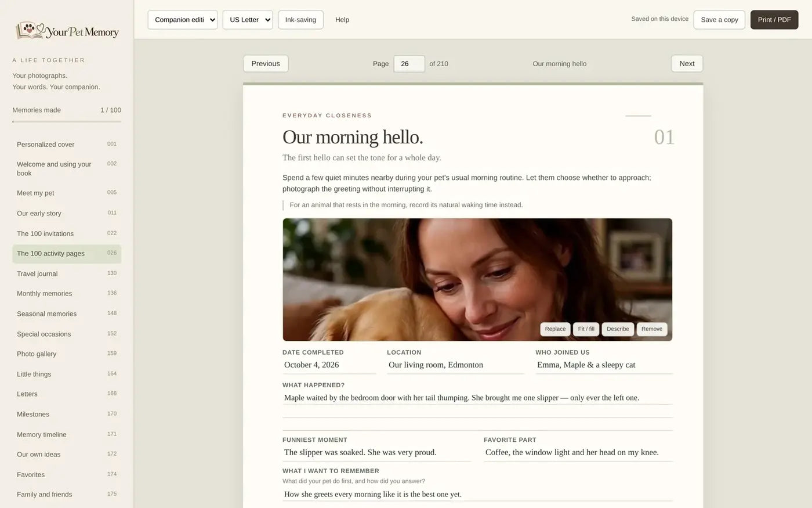Select Travel journal in the sidebar

[x=67, y=273]
